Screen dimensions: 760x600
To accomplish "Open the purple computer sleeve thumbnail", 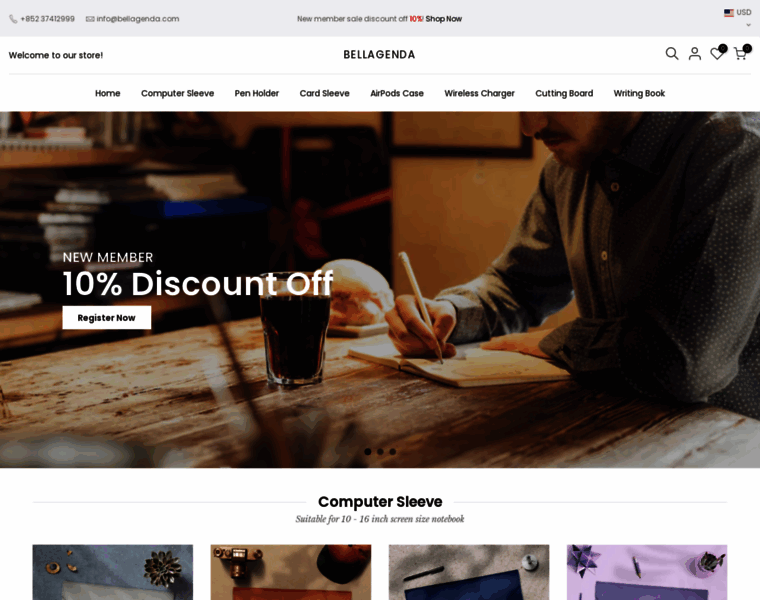I will tap(647, 572).
